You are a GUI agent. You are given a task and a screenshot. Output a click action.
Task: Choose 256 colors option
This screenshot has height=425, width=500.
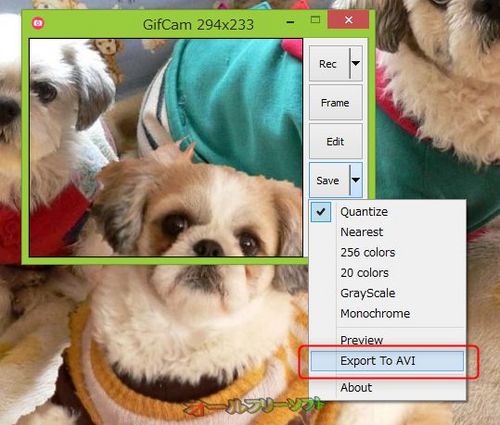point(387,252)
